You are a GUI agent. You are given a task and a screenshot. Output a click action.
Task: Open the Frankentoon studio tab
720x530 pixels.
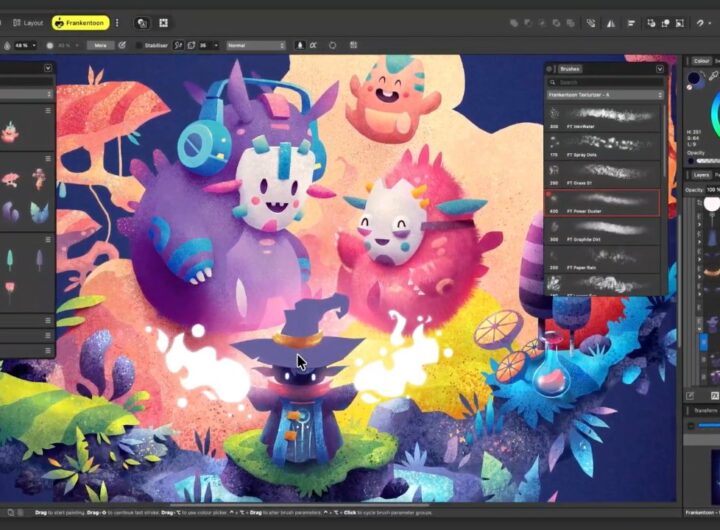[80, 23]
